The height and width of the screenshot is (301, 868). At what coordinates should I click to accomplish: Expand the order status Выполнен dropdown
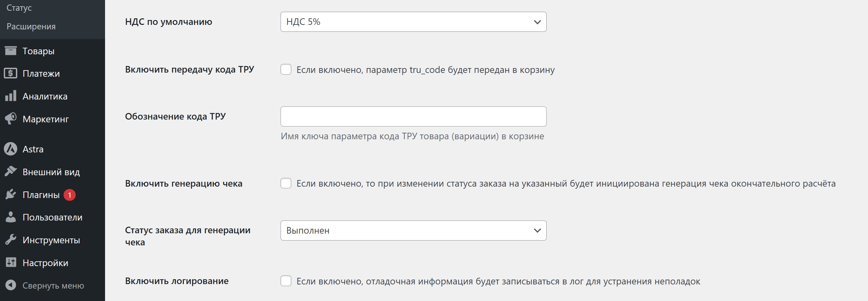(x=413, y=231)
